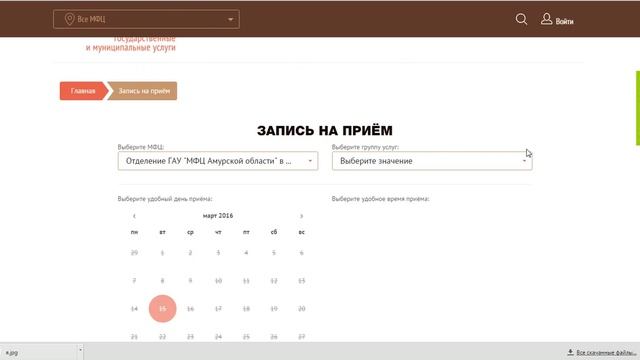Click the Запись на приём breadcrumb
The image size is (640, 360).
click(144, 91)
